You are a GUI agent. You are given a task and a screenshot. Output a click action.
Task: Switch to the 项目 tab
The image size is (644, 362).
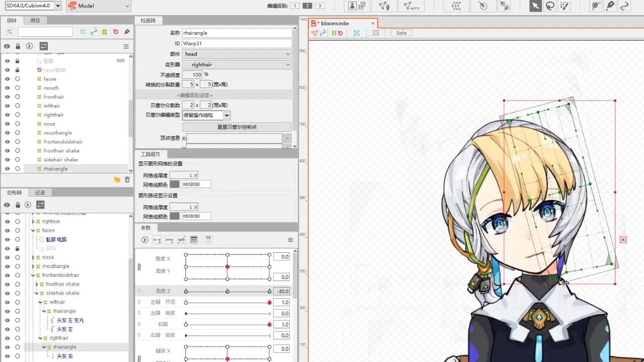click(x=35, y=20)
